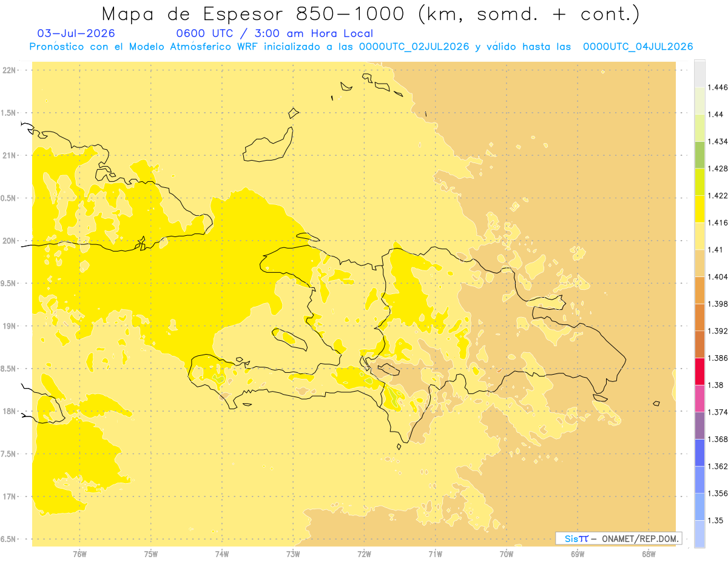
Task: Click the latitude label '20N'
Action: click(10, 241)
